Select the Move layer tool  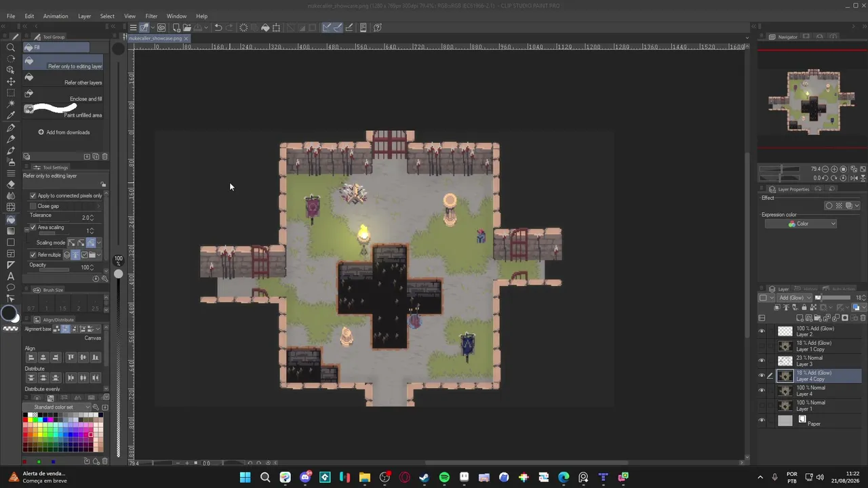[x=11, y=81]
